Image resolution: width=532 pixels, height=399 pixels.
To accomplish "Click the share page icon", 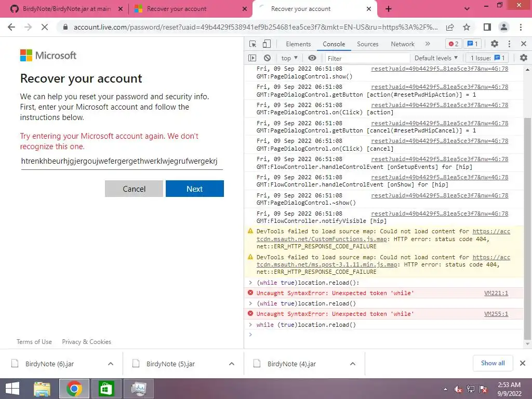I will tap(450, 27).
